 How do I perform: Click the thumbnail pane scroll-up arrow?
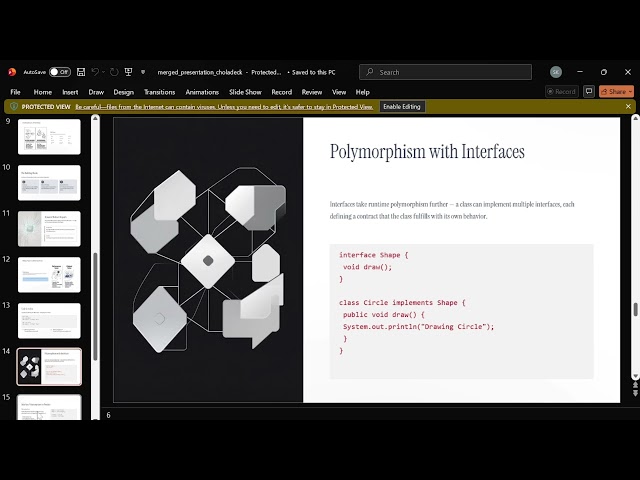95,118
